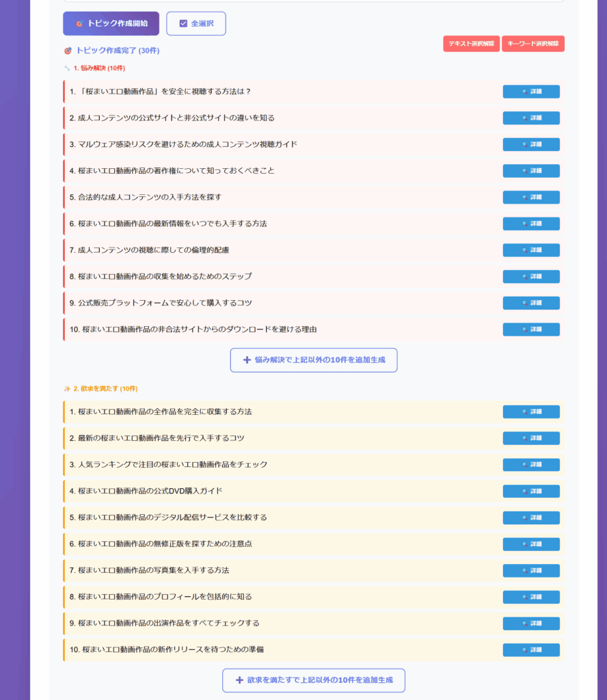Open 詳細 for 人気ランキング row
Screen dimensions: 607x700
(531, 464)
